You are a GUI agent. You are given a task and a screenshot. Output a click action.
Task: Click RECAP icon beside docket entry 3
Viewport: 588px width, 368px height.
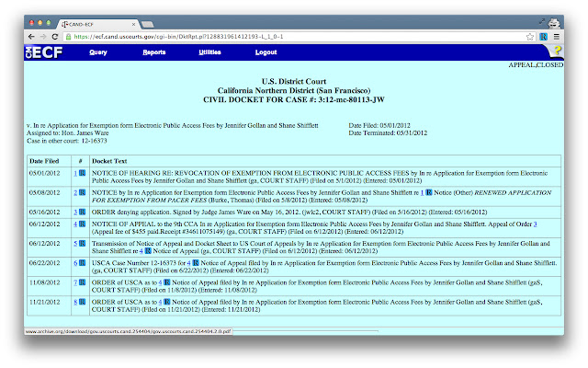(x=82, y=213)
